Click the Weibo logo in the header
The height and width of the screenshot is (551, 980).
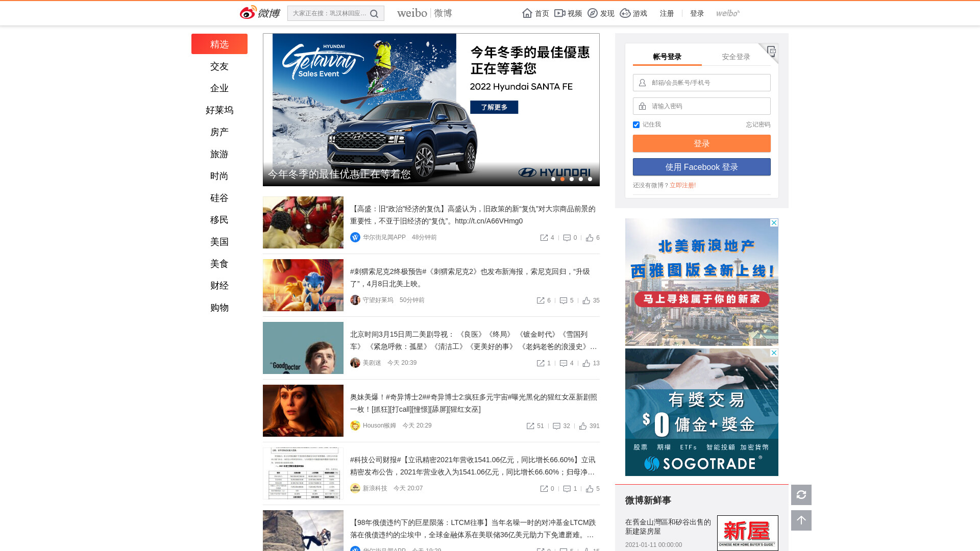pos(260,13)
